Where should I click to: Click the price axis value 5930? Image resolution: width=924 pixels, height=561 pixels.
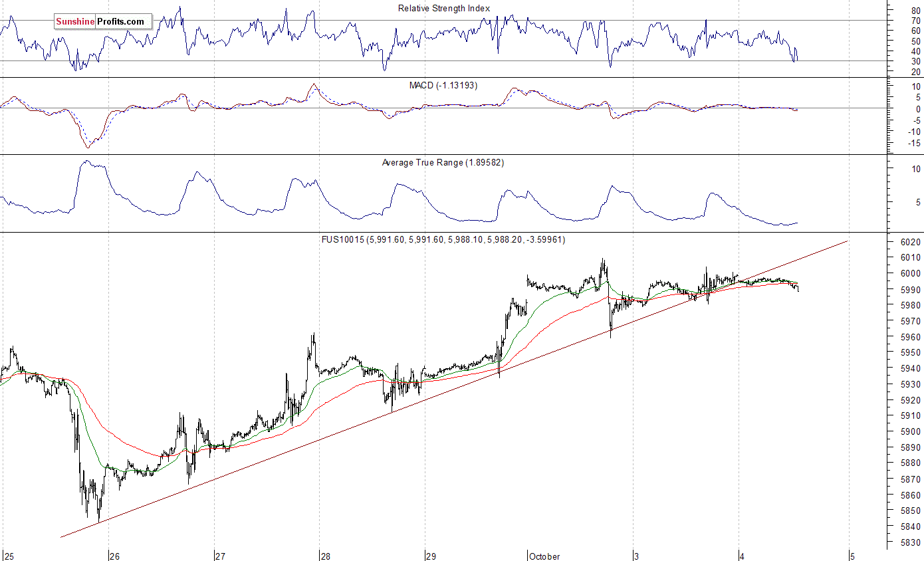coord(911,384)
